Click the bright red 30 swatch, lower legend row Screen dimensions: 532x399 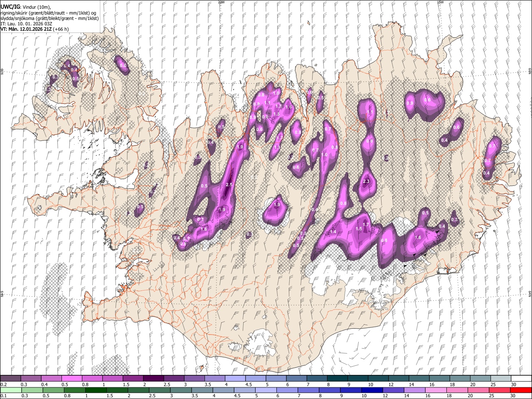[x=520, y=390]
